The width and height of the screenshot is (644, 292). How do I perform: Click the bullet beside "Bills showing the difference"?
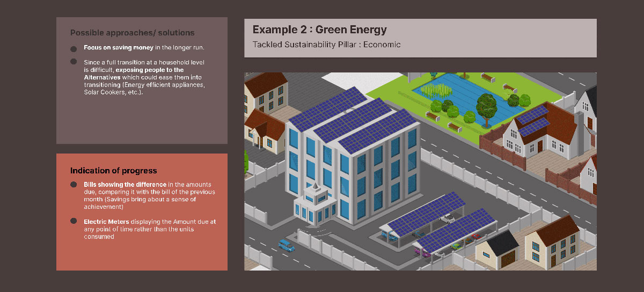[x=74, y=185]
